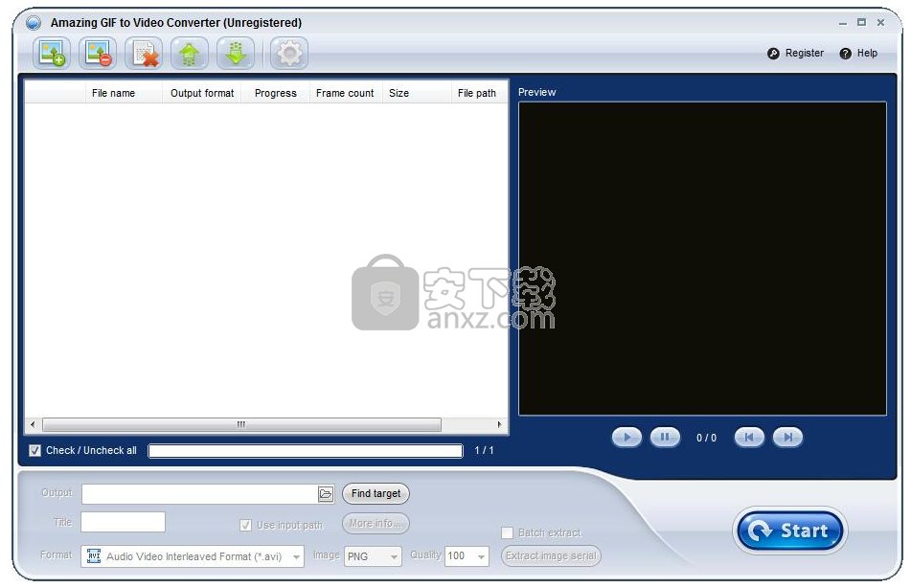Minimize the converter window
The height and width of the screenshot is (588, 911).
pos(842,23)
